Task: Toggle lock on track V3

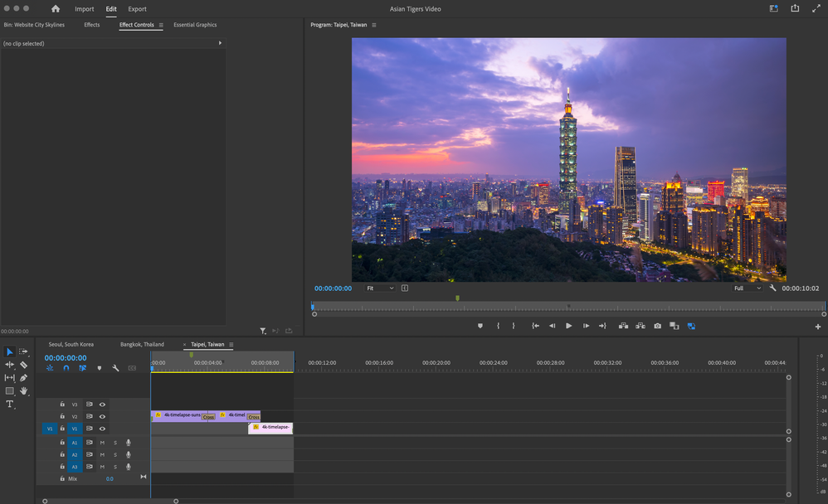Action: [x=62, y=405]
